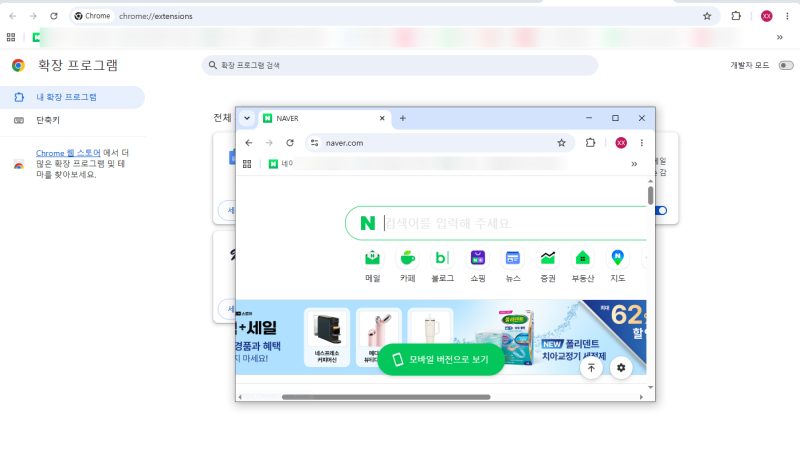
Task: Open 쇼핑 shortcut icon
Action: coord(478,258)
